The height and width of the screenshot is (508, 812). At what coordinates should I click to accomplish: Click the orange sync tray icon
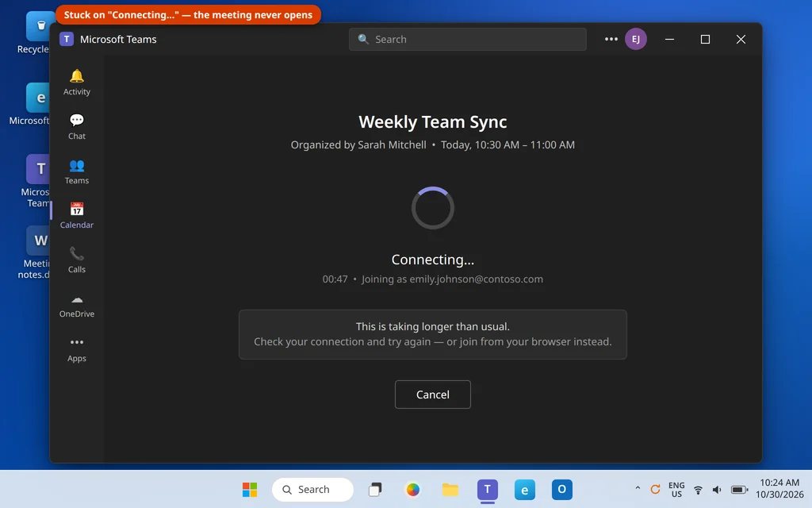655,489
